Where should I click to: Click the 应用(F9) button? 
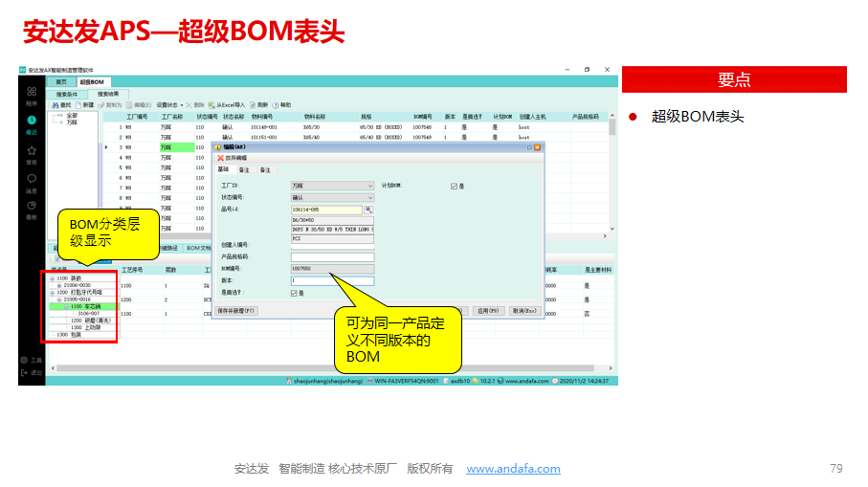point(488,311)
